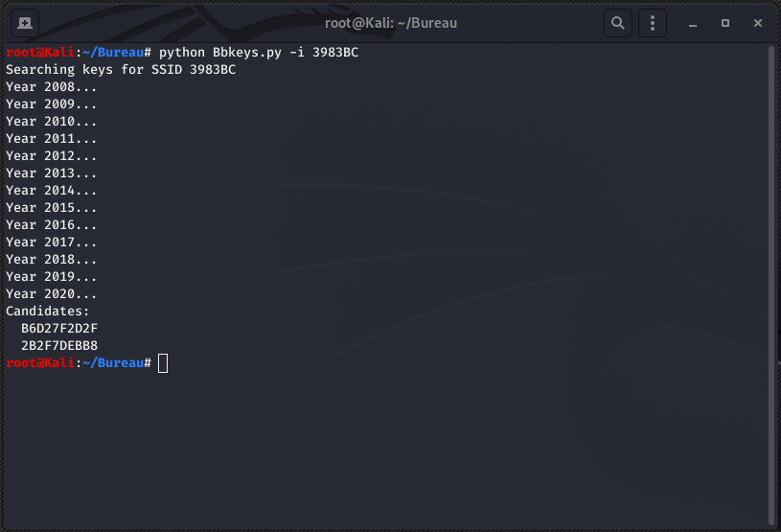Open the three-dot terminal menu

pos(652,23)
